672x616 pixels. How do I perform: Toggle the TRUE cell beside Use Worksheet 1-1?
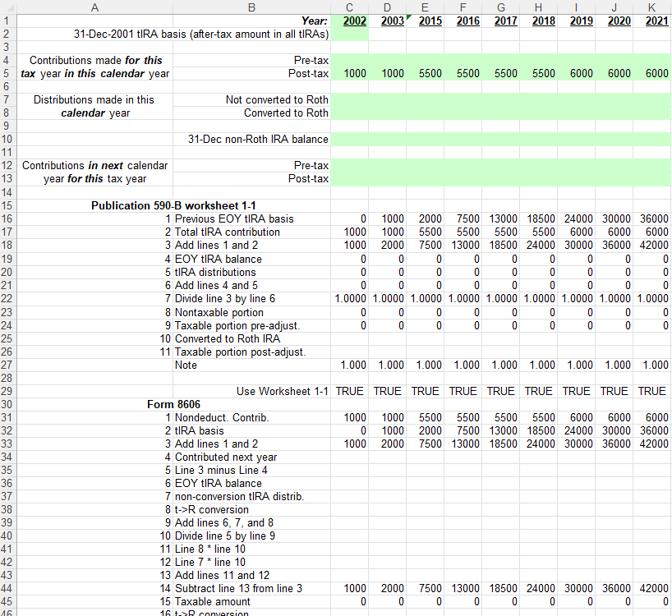coord(349,391)
